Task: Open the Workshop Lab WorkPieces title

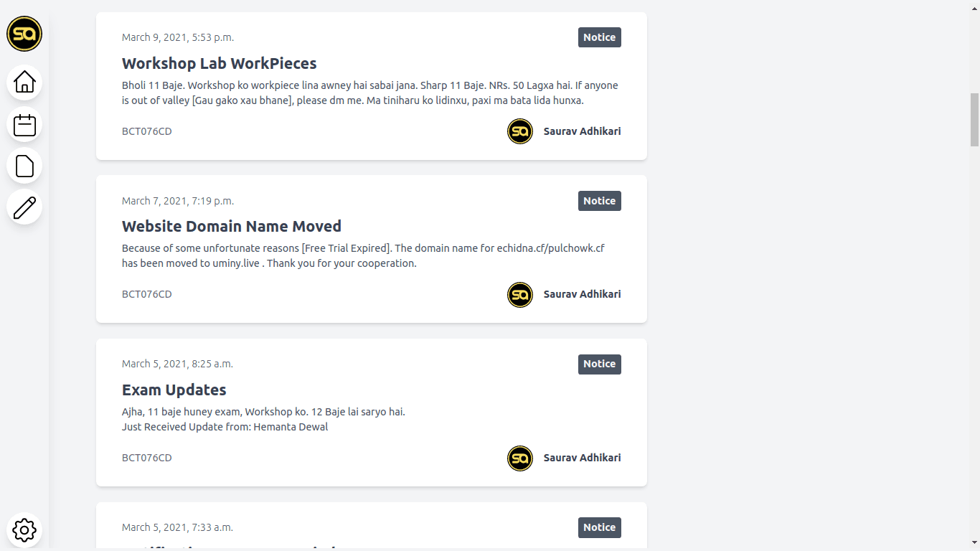Action: 220,63
